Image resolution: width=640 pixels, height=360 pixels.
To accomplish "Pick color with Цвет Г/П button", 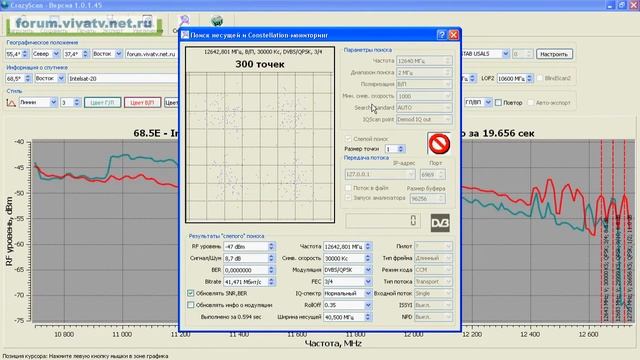I will pyautogui.click(x=103, y=102).
